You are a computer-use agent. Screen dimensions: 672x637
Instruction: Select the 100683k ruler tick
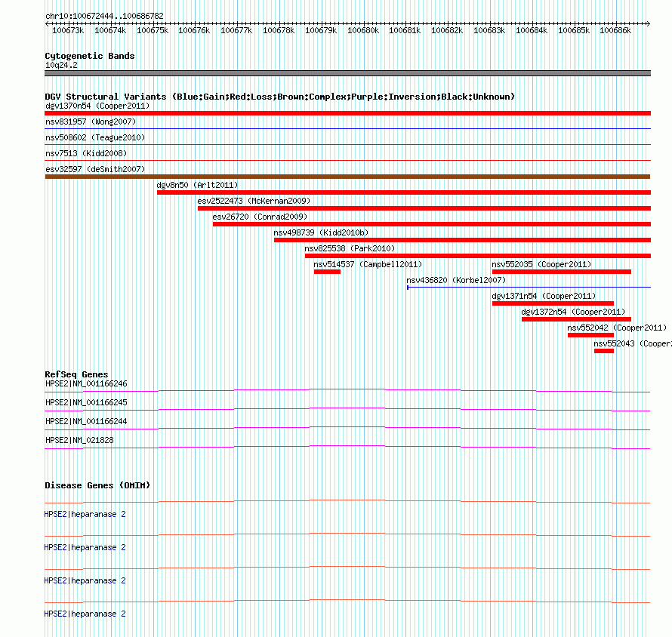click(x=489, y=30)
